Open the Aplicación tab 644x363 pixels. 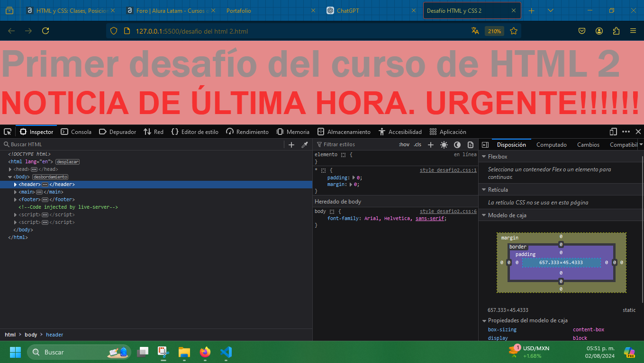click(448, 132)
